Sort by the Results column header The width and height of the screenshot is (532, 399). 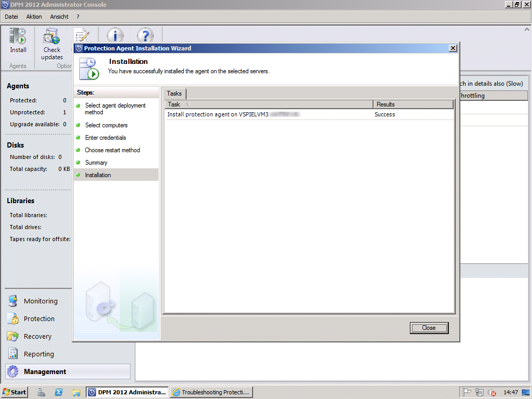(413, 104)
